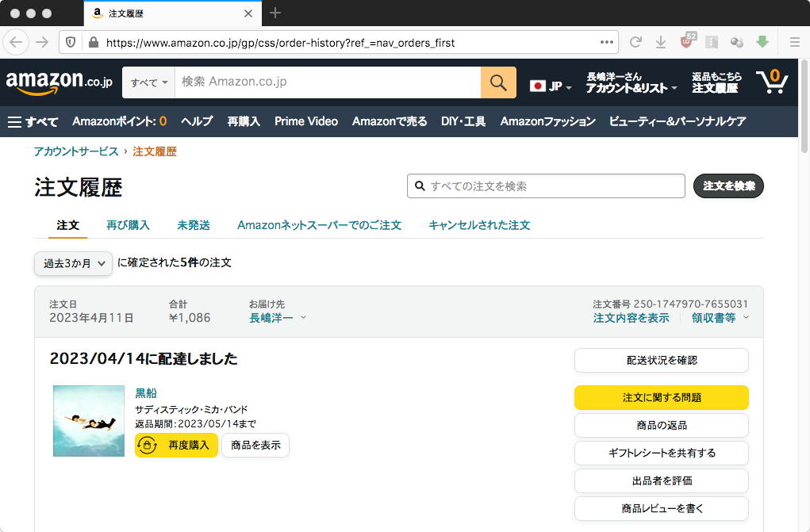This screenshot has width=810, height=532.
Task: Click the orange search magnifier button
Action: [498, 82]
